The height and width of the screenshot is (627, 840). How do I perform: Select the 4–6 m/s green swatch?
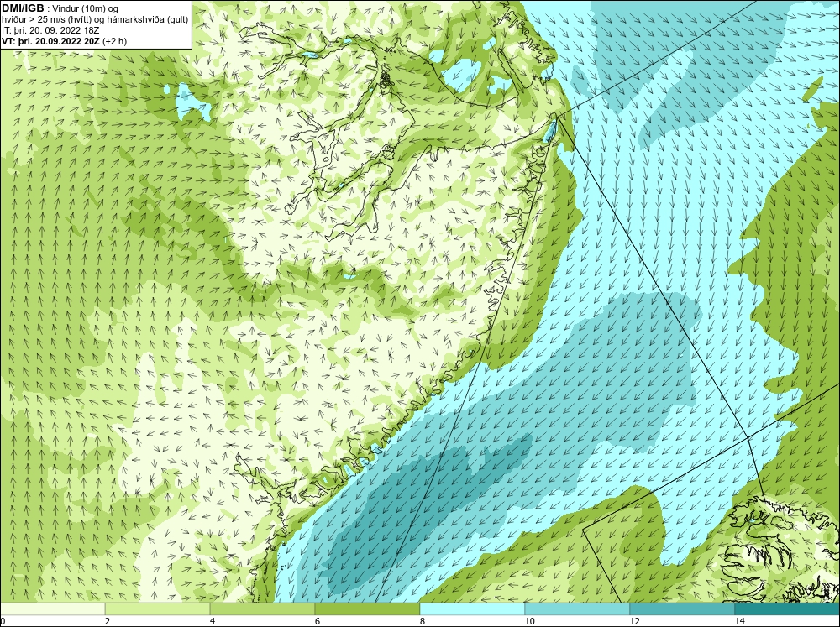click(262, 609)
